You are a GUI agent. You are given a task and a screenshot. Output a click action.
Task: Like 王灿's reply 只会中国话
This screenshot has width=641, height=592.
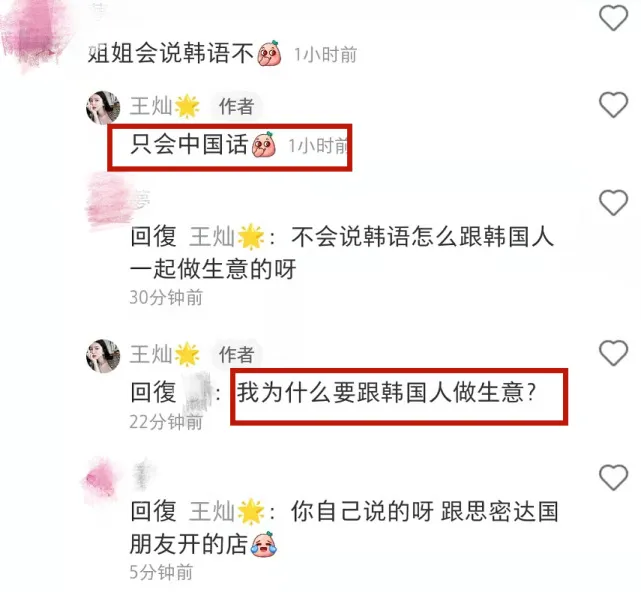coord(613,105)
